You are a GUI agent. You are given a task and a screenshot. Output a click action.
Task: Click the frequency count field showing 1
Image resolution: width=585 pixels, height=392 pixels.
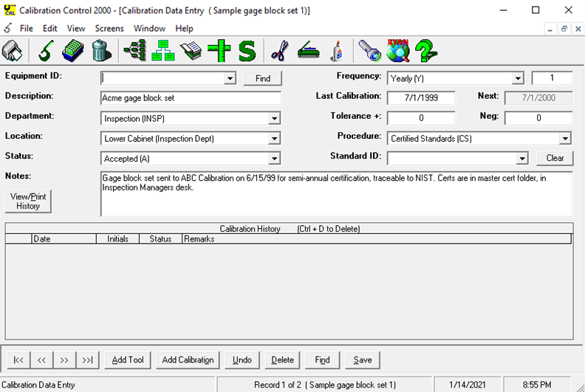[552, 78]
